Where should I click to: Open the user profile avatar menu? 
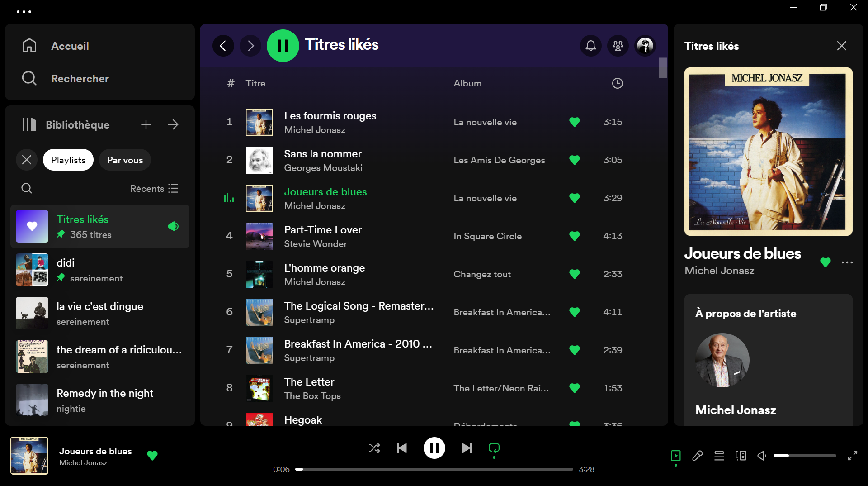pyautogui.click(x=645, y=46)
